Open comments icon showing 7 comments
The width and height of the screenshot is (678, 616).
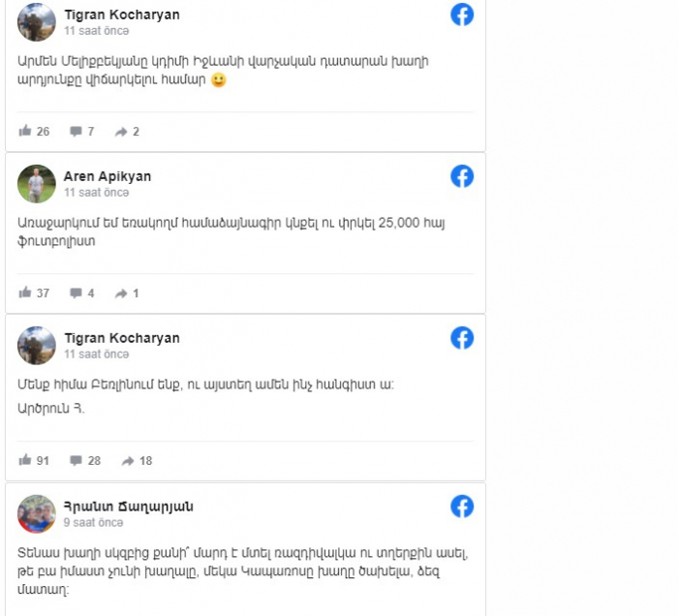[x=76, y=132]
